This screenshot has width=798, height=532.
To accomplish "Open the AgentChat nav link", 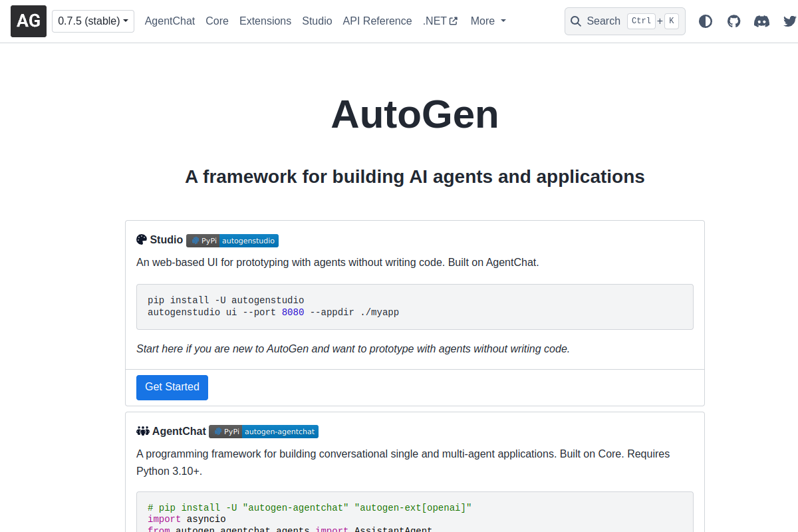I will point(170,21).
